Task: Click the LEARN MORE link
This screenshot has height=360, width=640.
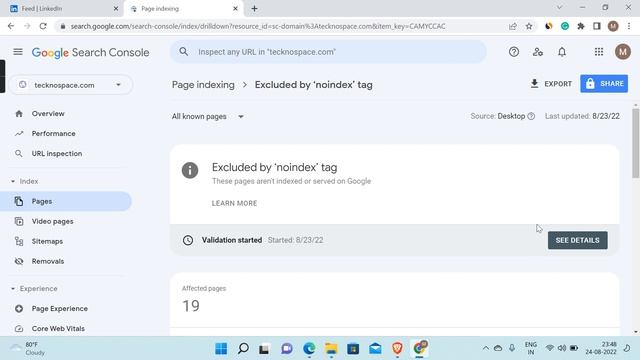Action: 234,203
